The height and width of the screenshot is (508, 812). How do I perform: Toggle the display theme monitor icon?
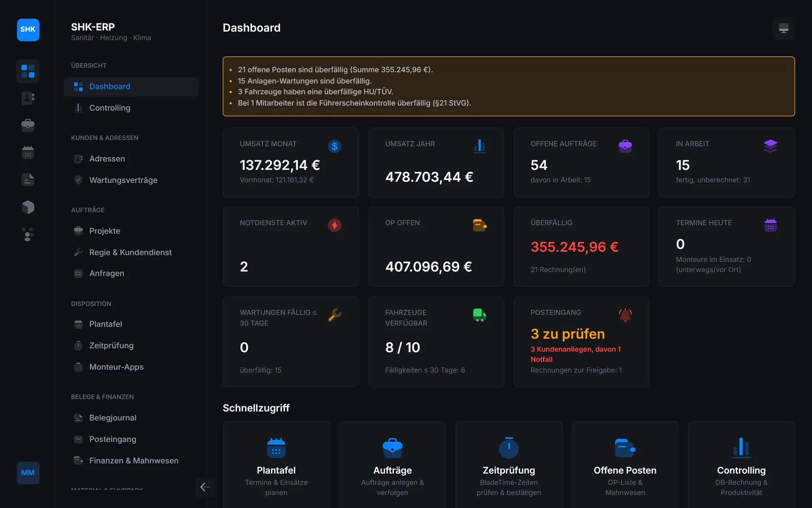coord(784,28)
